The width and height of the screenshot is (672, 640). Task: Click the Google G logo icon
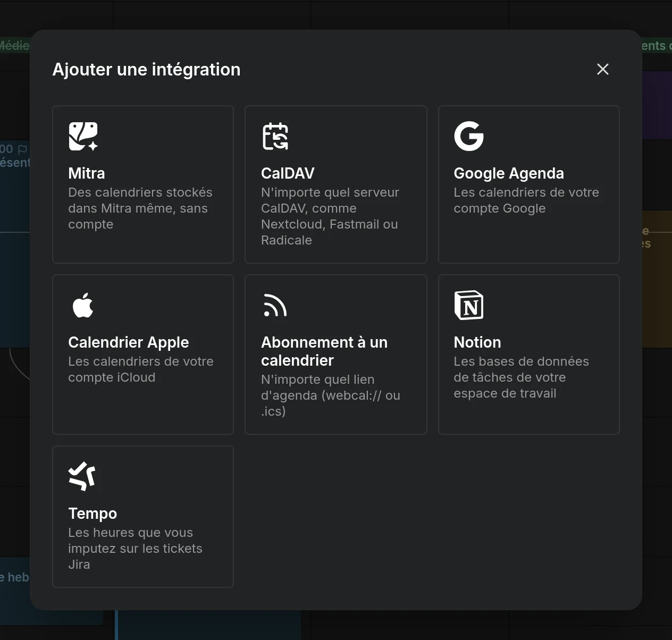(469, 136)
